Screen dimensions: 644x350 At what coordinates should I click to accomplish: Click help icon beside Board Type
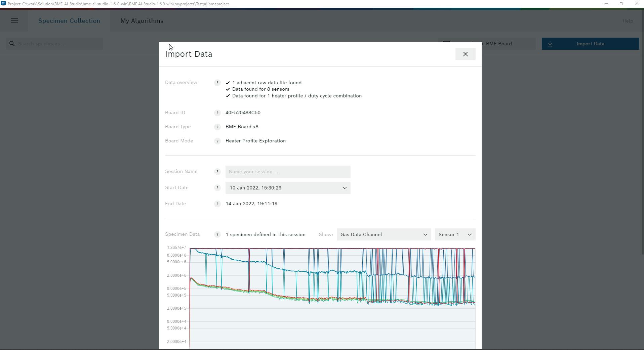tap(217, 127)
